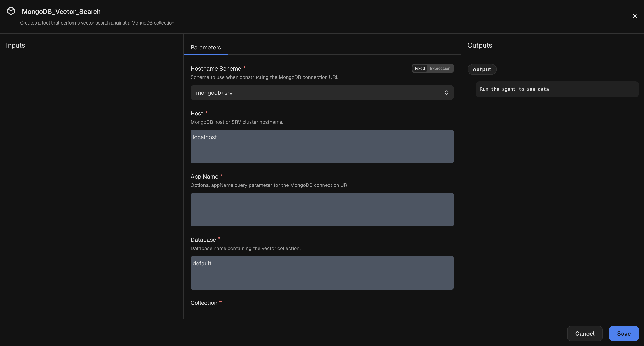Click the tool description text under the title
Image resolution: width=644 pixels, height=346 pixels.
[98, 23]
